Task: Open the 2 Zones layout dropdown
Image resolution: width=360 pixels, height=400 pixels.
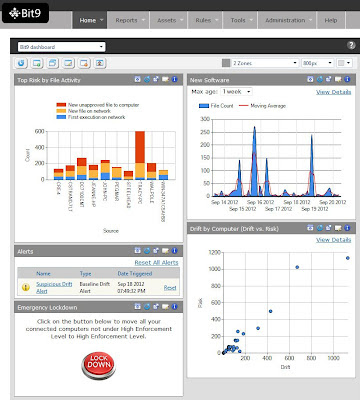Action: click(265, 63)
